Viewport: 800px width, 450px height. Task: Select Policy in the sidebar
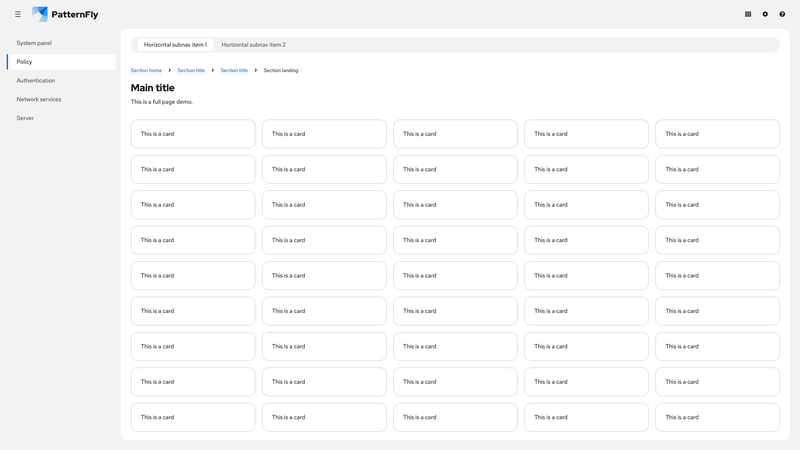click(62, 62)
